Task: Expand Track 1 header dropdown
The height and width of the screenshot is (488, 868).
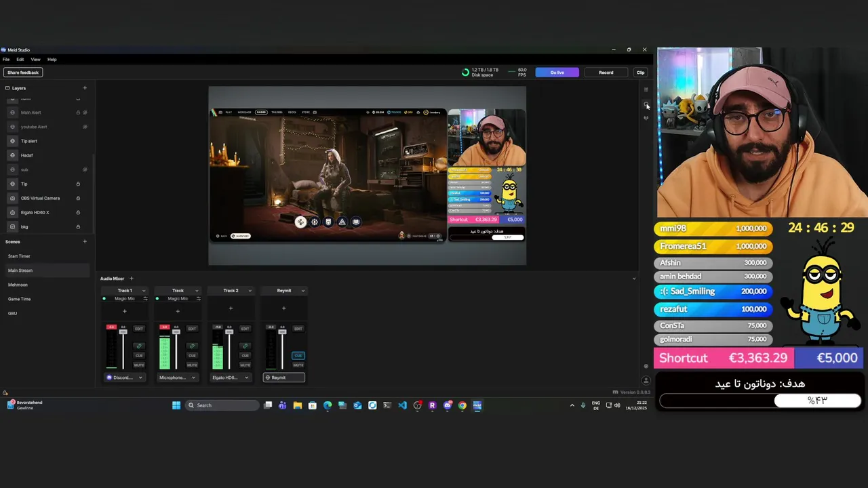Action: (x=143, y=291)
